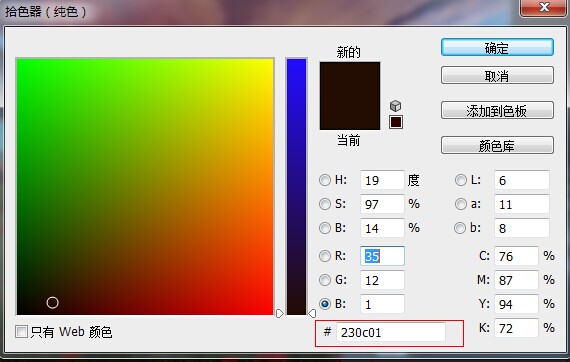
Task: Open 颜色库 color libraries
Action: (497, 145)
